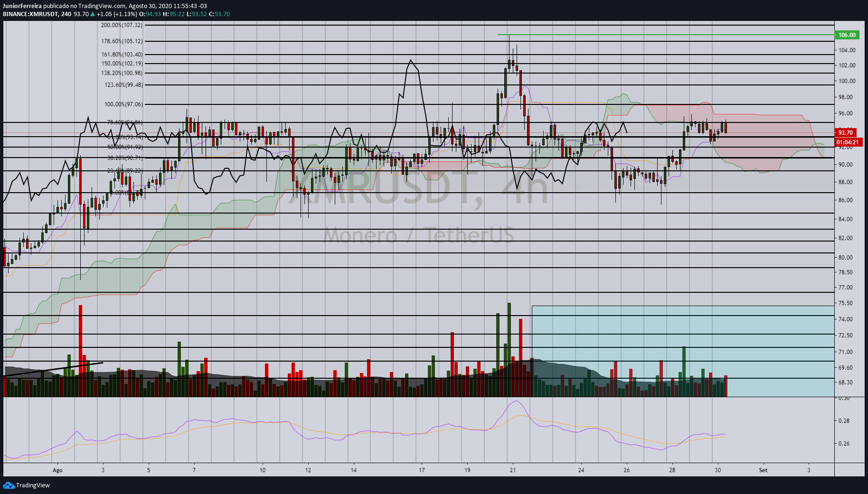Click the 178.60%(105.12) Fibonacci label
The width and height of the screenshot is (868, 494).
click(122, 41)
